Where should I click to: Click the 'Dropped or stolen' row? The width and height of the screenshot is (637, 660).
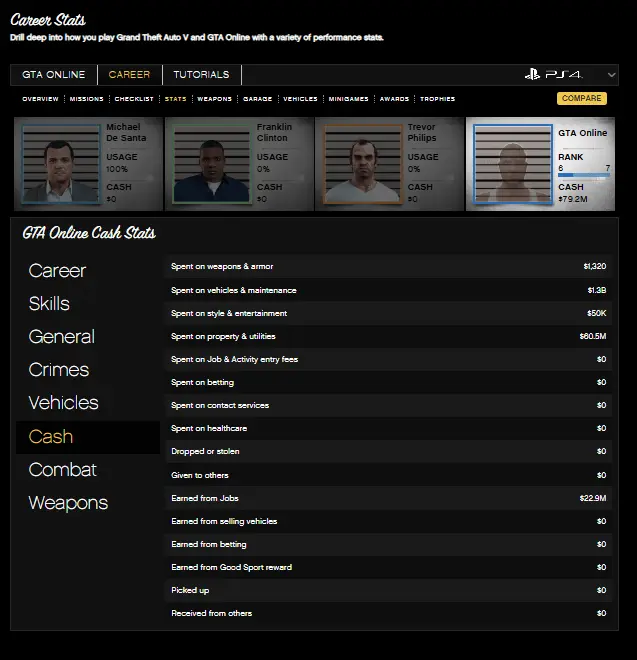[x=389, y=451]
